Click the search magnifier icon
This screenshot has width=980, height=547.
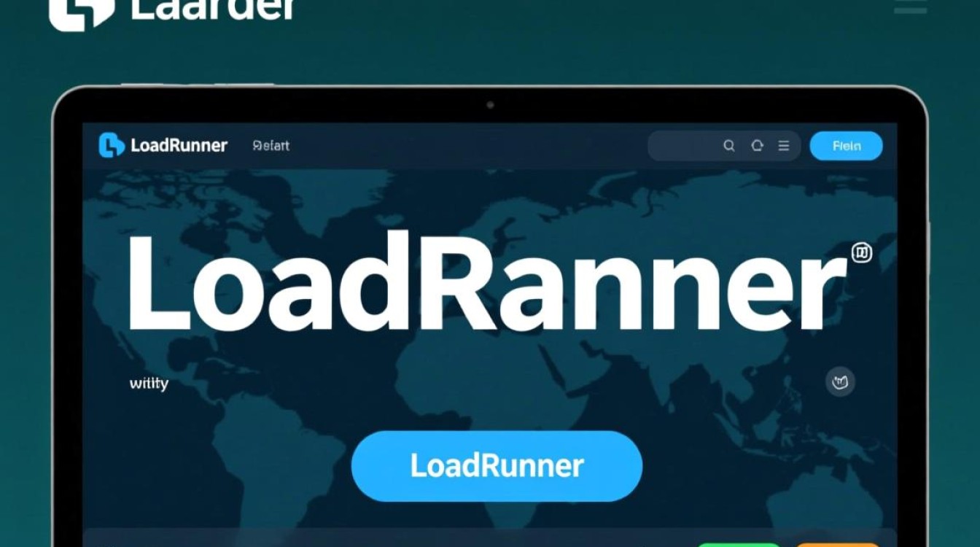pos(728,146)
